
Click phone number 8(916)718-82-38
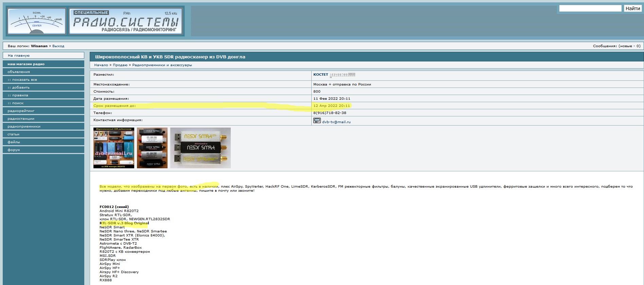tap(330, 113)
